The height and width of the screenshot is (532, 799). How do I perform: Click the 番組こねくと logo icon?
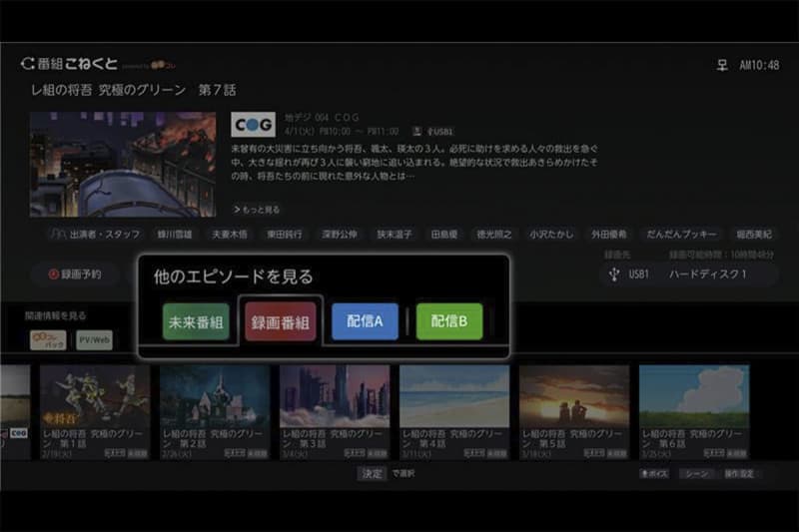tap(28, 64)
